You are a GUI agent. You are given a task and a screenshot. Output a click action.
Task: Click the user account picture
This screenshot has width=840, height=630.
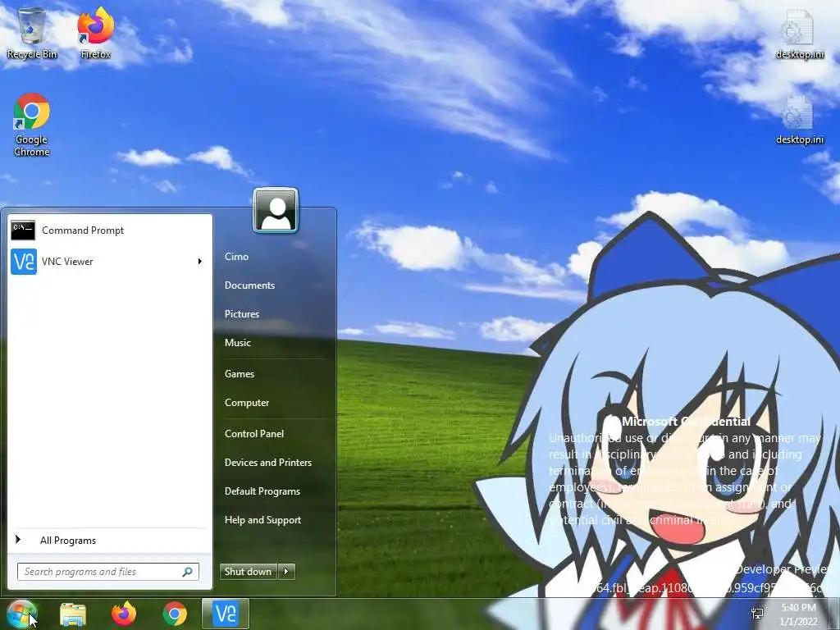276,210
